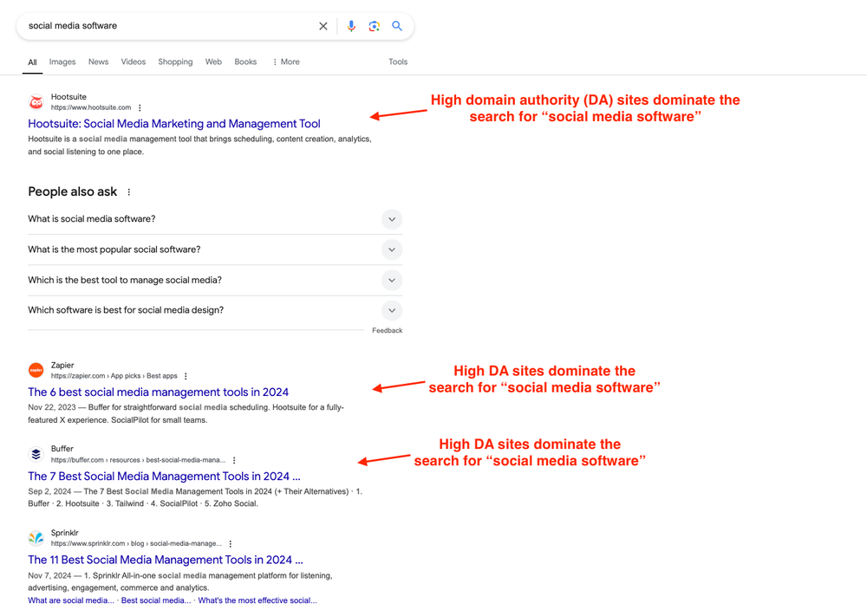Expand "What is the most popular social software?"
Image resolution: width=867 pixels, height=616 pixels.
(x=215, y=250)
